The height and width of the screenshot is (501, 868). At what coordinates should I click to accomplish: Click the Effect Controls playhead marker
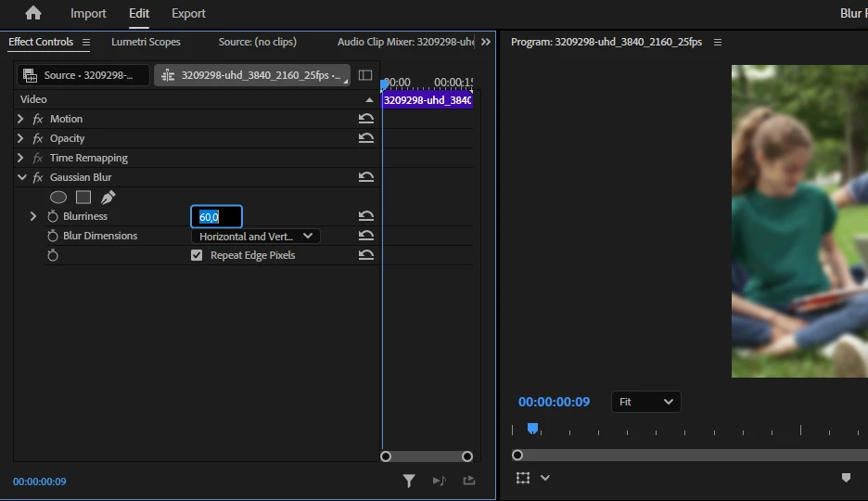pyautogui.click(x=384, y=84)
